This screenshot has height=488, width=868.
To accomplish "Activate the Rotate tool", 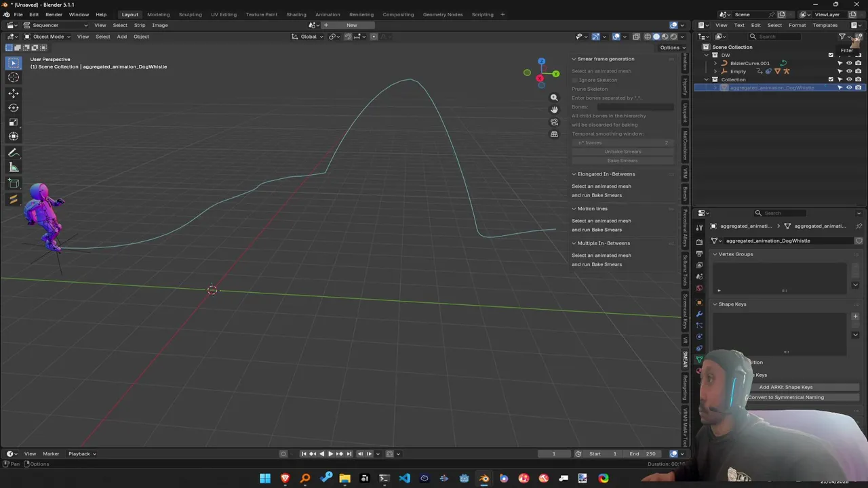I will [x=14, y=108].
